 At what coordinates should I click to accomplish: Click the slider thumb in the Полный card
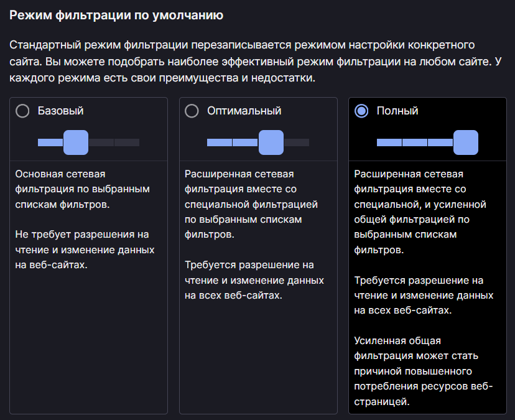(x=465, y=142)
